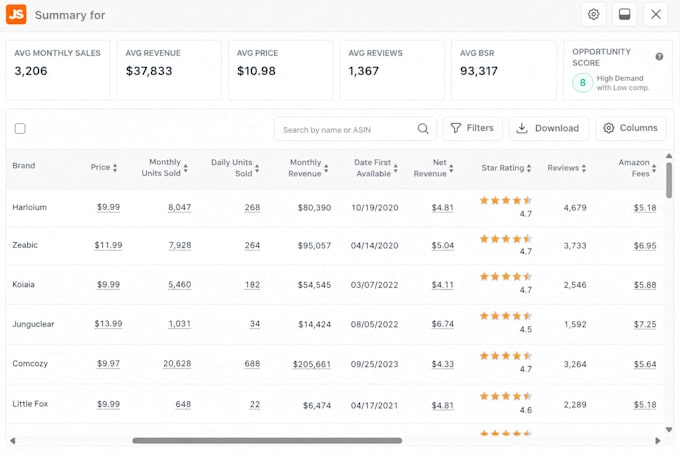
Task: Open the Opportunity Score help icon
Action: 659,57
